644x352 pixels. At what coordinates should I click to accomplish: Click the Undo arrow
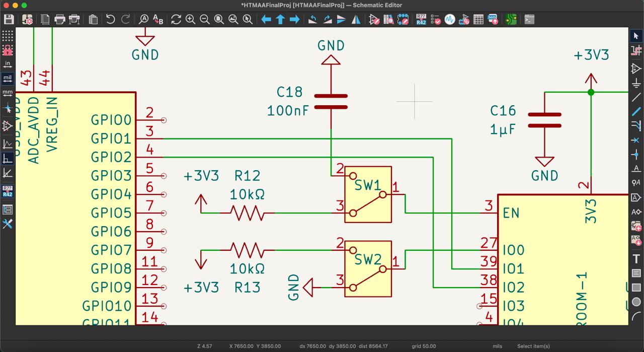pos(110,20)
